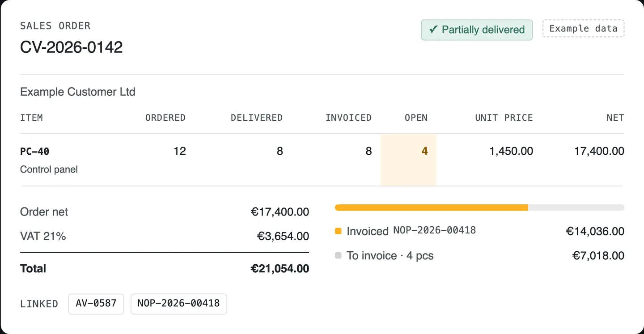The height and width of the screenshot is (334, 644).
Task: Click ordered quantity 12
Action: click(x=180, y=151)
